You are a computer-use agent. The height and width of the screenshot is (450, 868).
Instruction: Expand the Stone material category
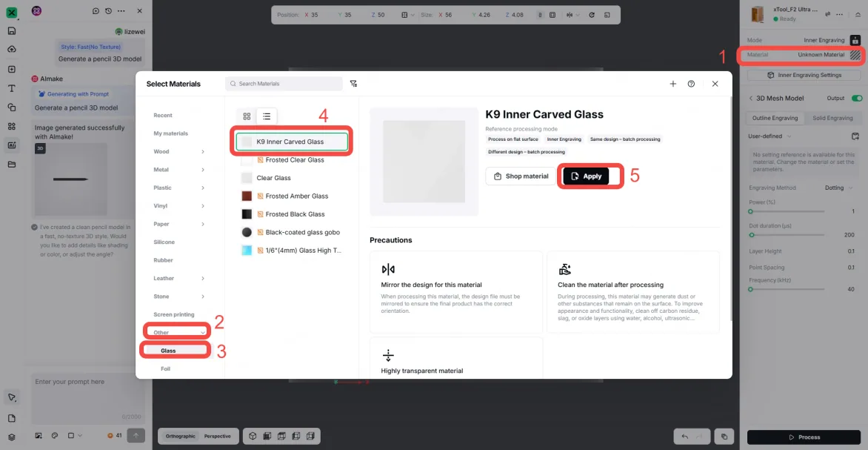178,297
